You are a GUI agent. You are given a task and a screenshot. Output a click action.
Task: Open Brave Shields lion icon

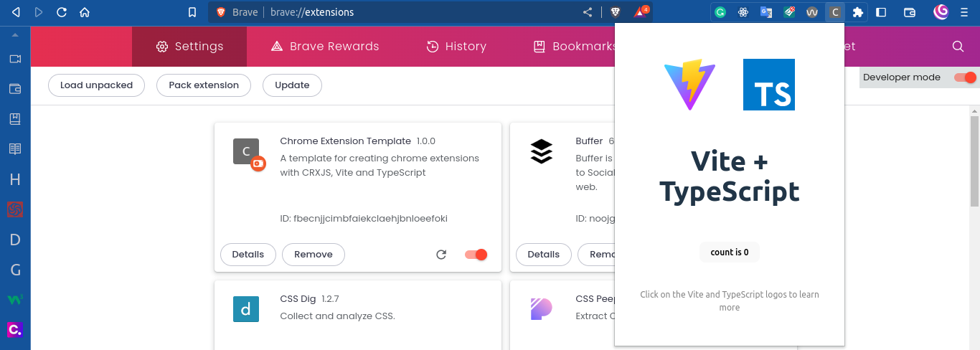tap(616, 12)
